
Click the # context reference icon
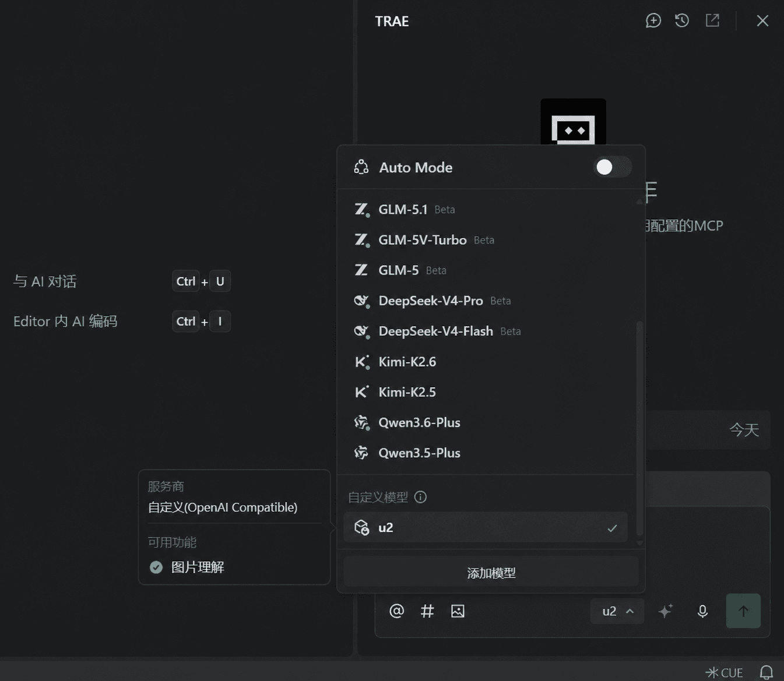coord(427,611)
